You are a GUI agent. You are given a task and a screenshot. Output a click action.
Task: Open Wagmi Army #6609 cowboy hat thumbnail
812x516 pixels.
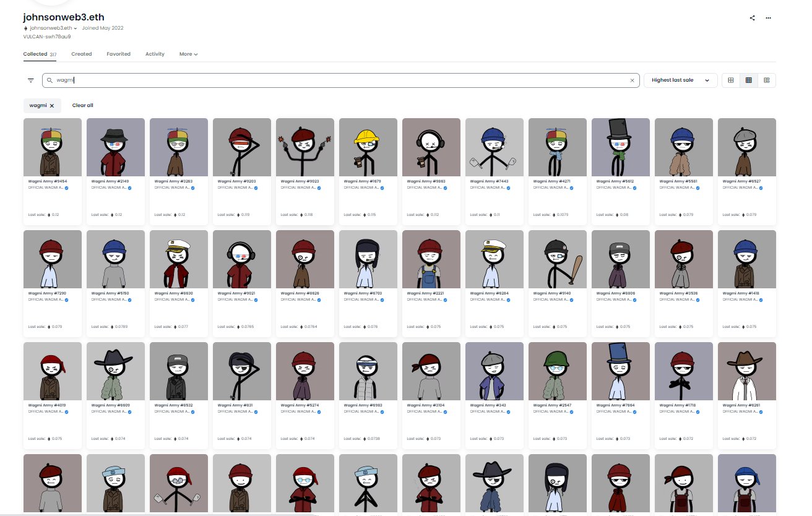pos(116,371)
